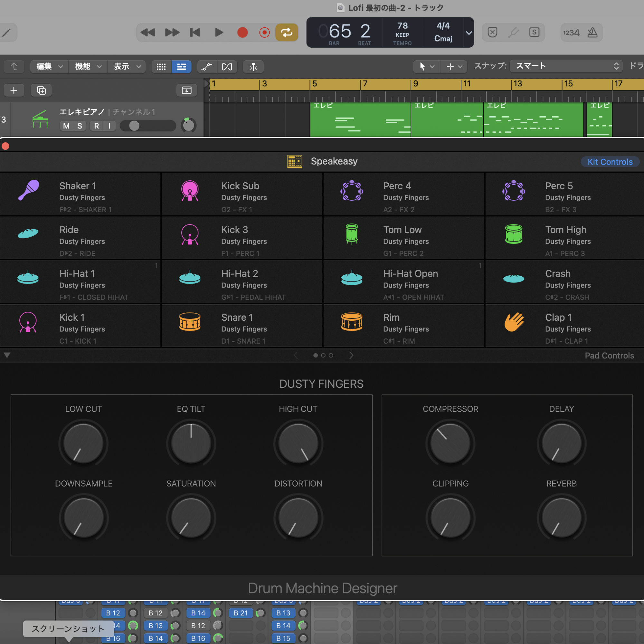Select the Tom High drum icon
Screen dimensions: 644x644
(x=514, y=234)
